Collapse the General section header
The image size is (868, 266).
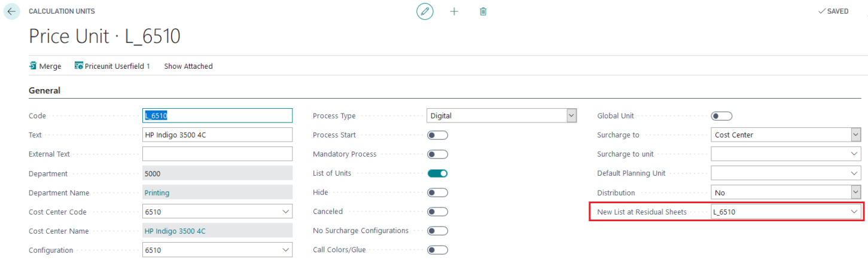click(45, 90)
